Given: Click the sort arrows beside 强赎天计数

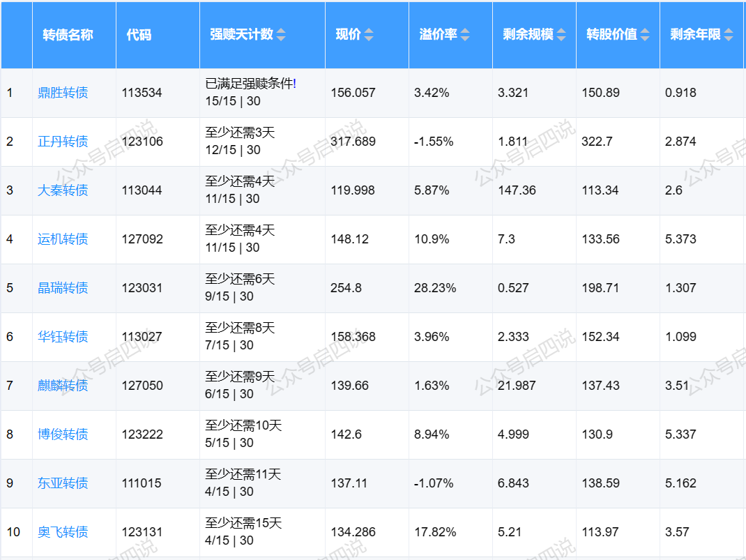Looking at the screenshot, I should click(281, 35).
